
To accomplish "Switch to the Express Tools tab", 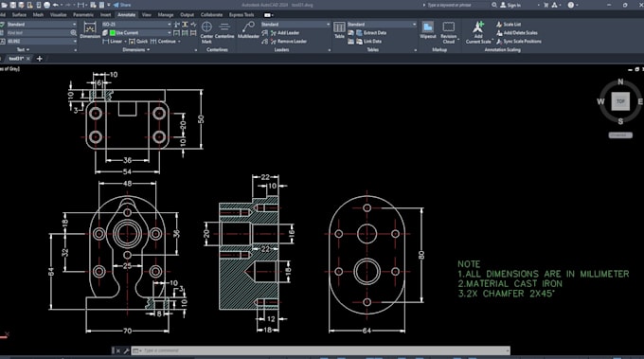I will click(x=241, y=15).
